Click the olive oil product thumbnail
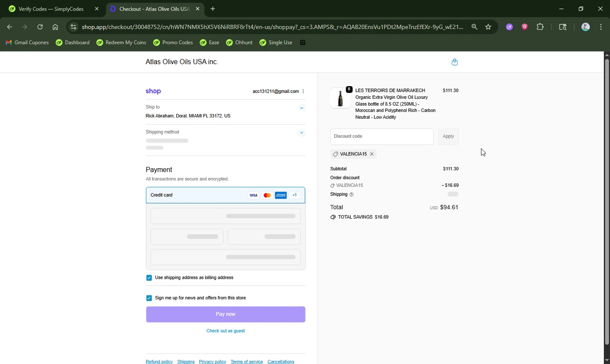Screen dimensions: 610x364 tap(340, 98)
